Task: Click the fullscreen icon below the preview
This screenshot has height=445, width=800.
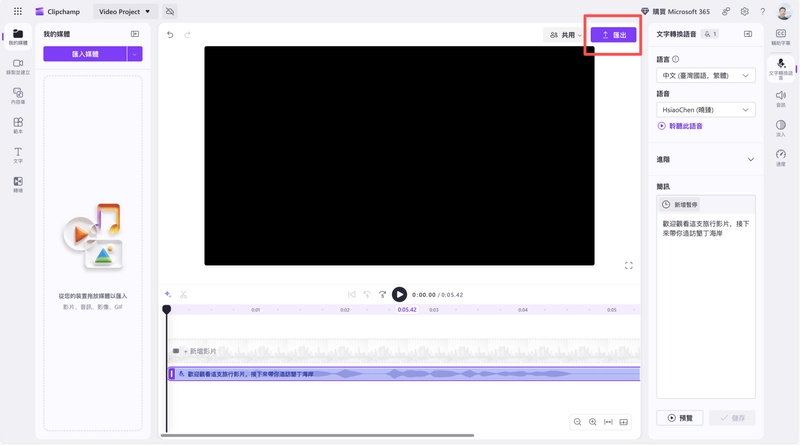Action: click(628, 265)
